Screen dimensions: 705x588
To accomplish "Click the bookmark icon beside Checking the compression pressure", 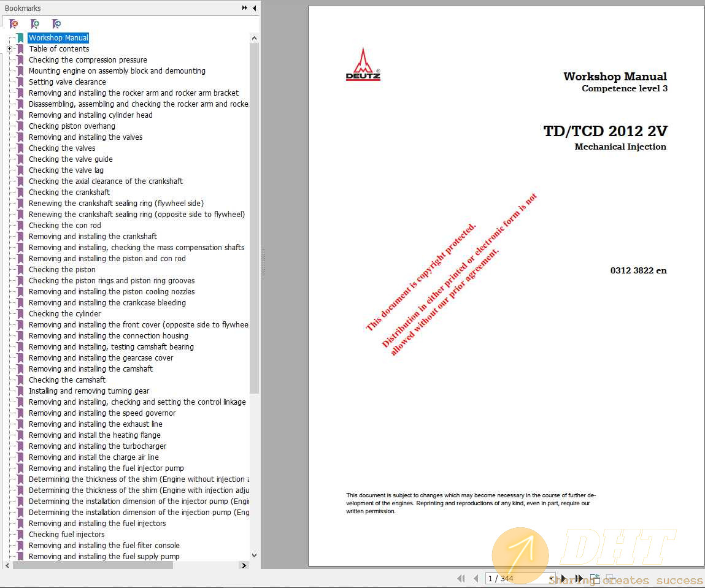I will (20, 59).
